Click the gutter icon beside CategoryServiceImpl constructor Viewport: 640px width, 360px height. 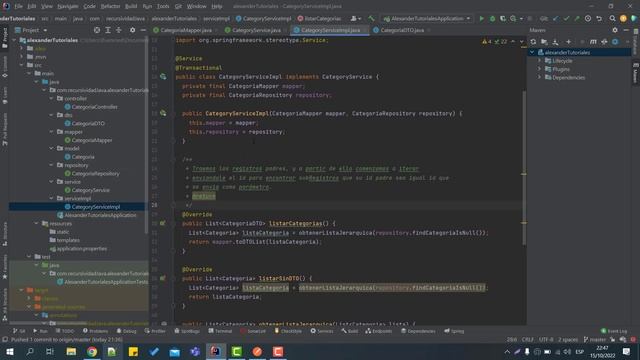pos(163,113)
